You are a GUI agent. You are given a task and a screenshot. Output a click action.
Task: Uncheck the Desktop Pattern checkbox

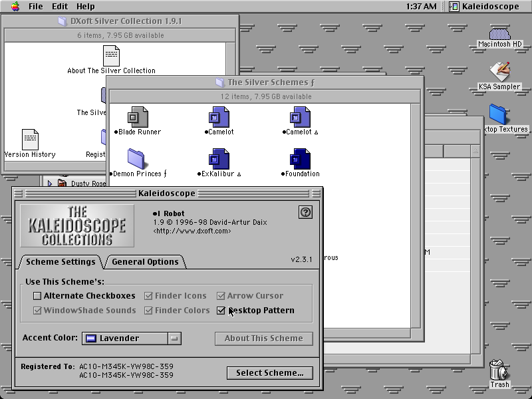click(x=221, y=311)
